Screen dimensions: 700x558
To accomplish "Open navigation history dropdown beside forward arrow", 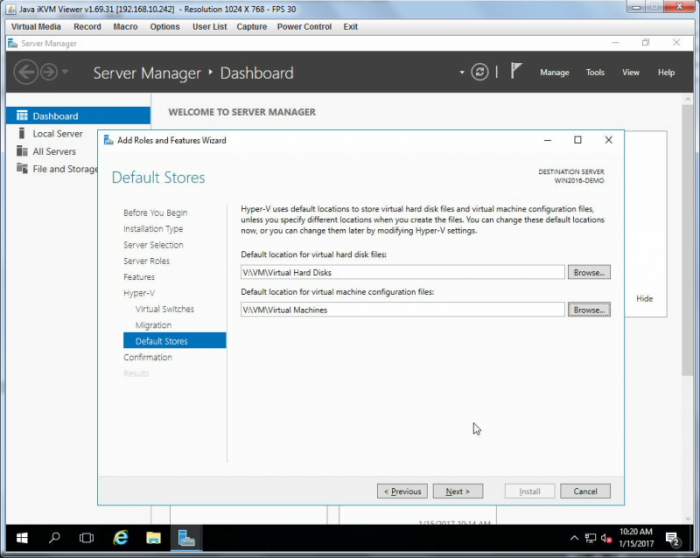I will (x=65, y=71).
